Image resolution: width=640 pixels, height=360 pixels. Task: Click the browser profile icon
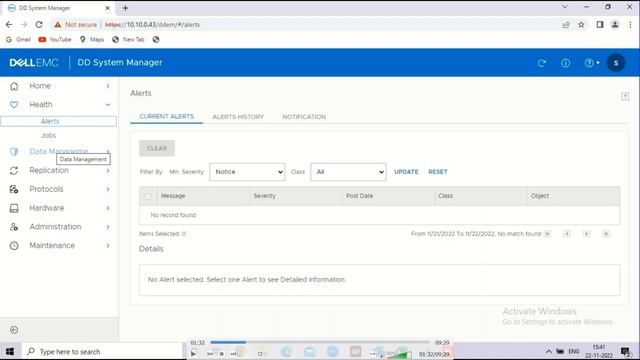(x=615, y=25)
